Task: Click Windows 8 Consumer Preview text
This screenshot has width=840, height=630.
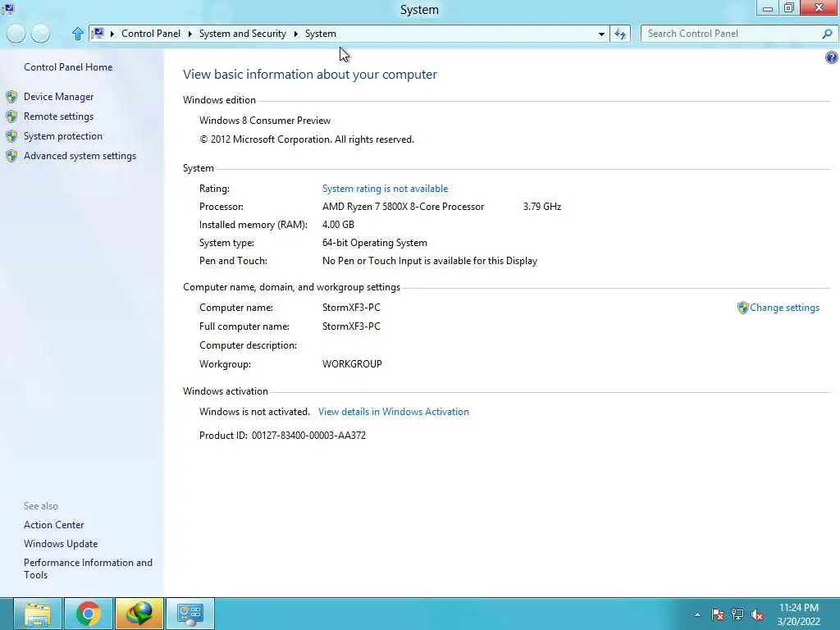Action: coord(265,121)
